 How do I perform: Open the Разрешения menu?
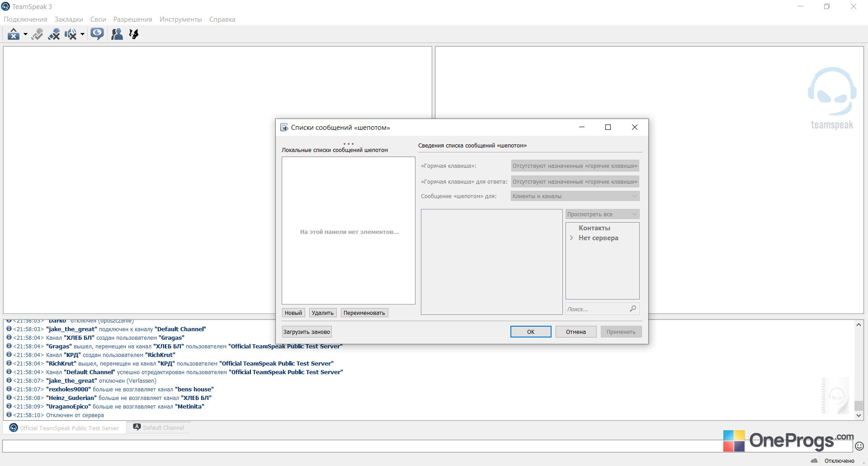click(x=132, y=19)
